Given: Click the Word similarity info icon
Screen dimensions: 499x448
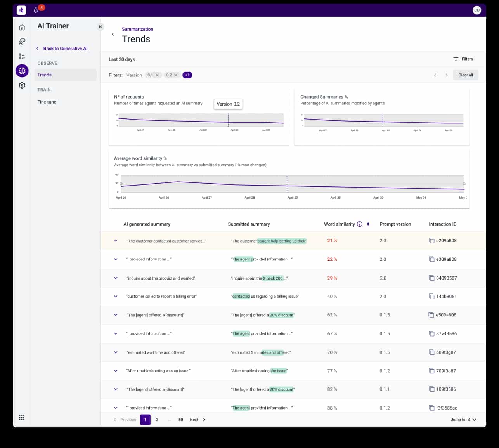Looking at the screenshot, I should (x=360, y=224).
